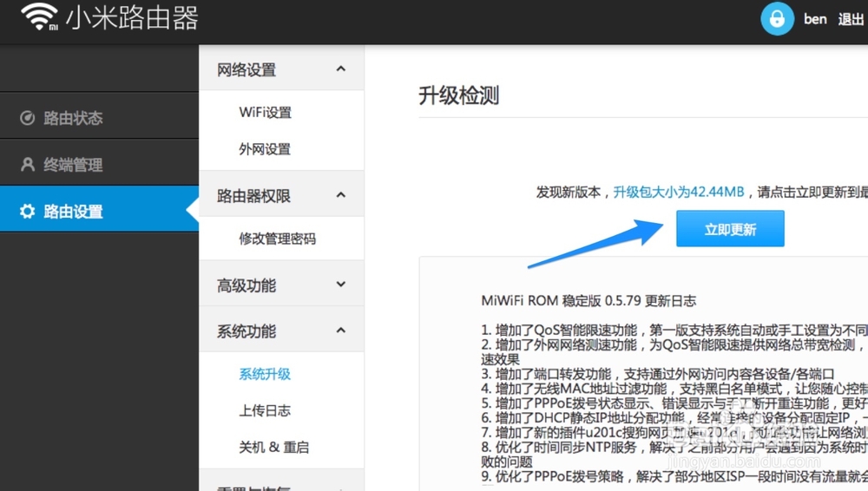Click changelog line 4 about 无线MAC地址过滤
This screenshot has height=491, width=868.
tap(674, 389)
